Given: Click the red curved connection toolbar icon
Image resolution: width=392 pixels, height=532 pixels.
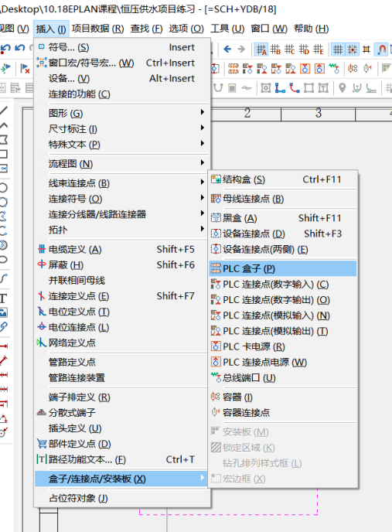Looking at the screenshot, I should (x=295, y=88).
